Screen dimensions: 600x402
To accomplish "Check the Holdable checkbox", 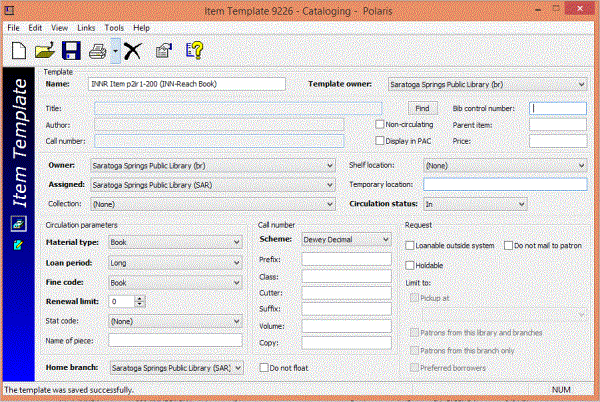I will [410, 265].
